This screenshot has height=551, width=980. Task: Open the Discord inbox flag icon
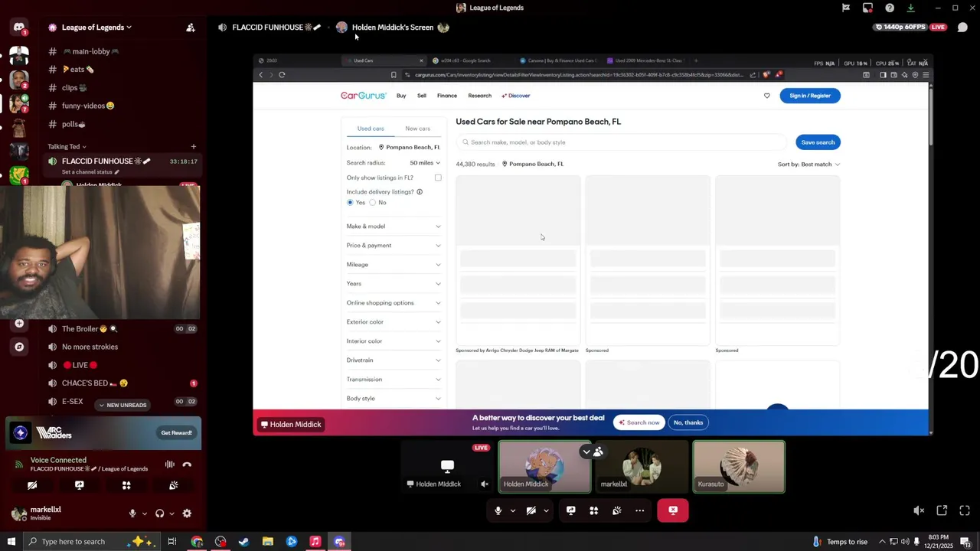point(846,8)
